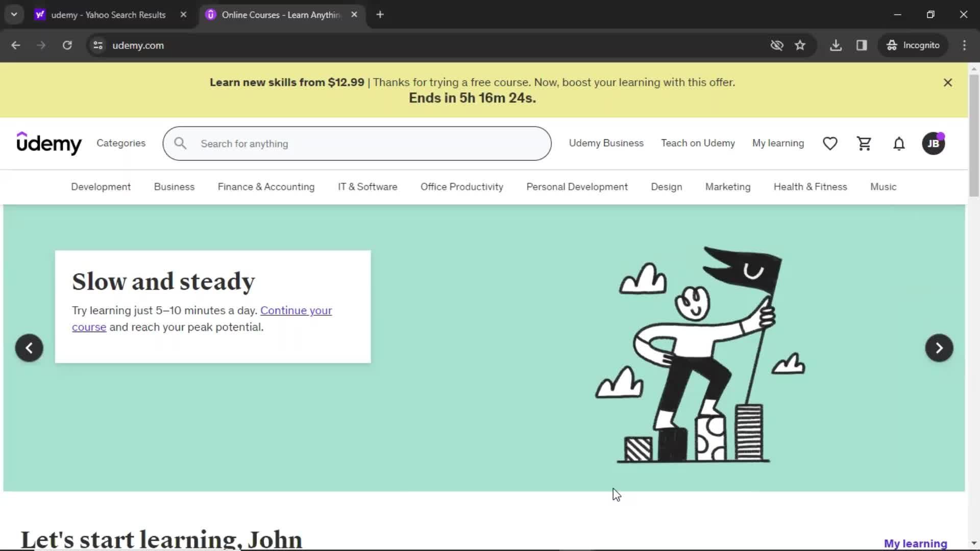This screenshot has height=551, width=980.
Task: Click the next carousel arrow button
Action: coord(939,347)
